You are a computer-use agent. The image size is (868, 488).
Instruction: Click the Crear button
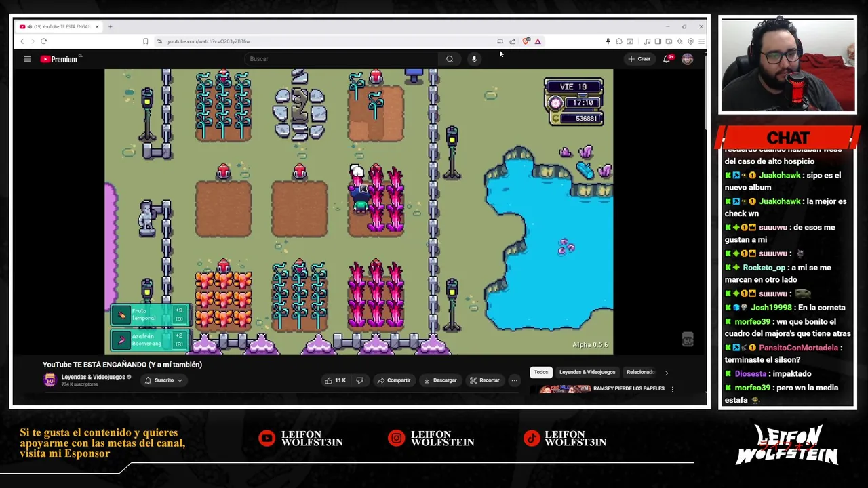(x=639, y=59)
